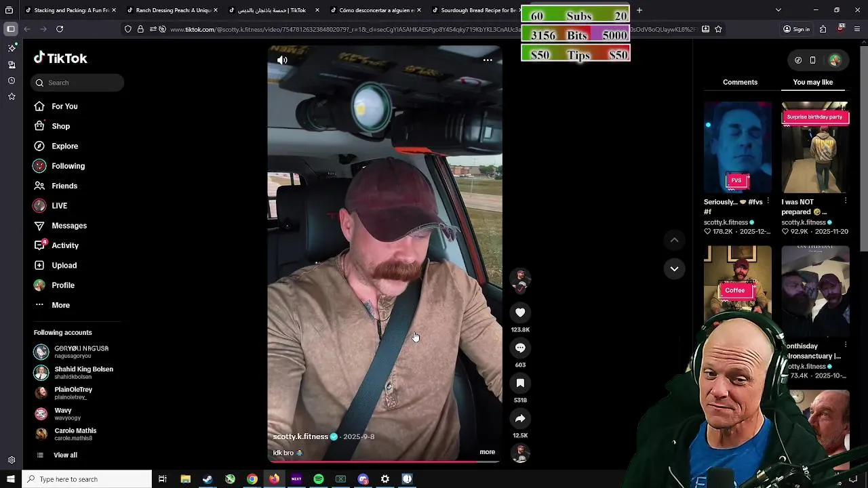Viewport: 868px width, 488px height.
Task: Go to next video with down arrow
Action: [x=674, y=269]
